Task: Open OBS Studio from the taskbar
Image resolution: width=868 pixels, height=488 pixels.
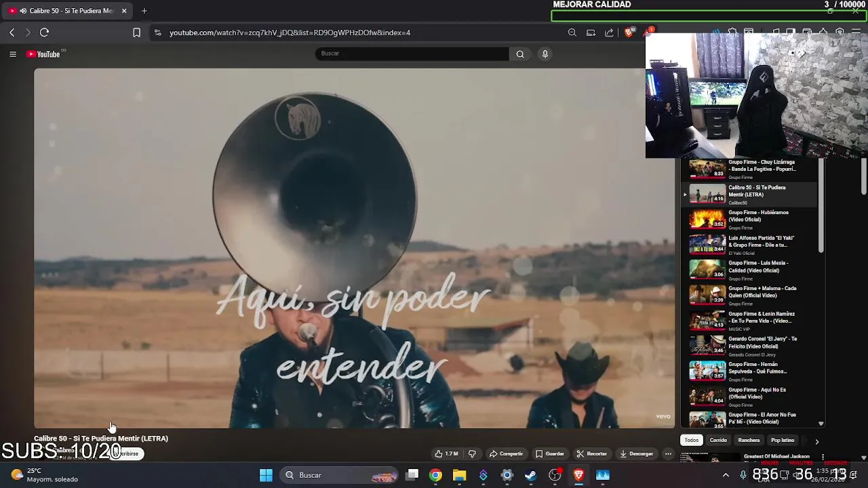Action: click(x=555, y=475)
